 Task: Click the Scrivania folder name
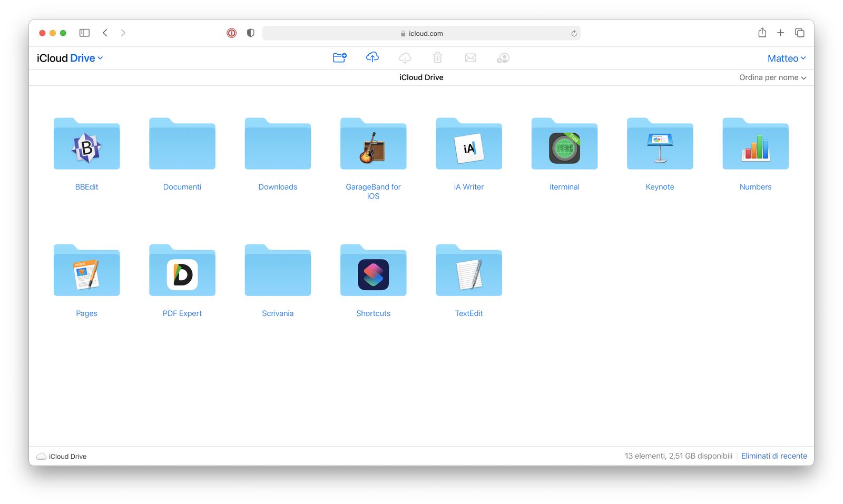click(278, 313)
